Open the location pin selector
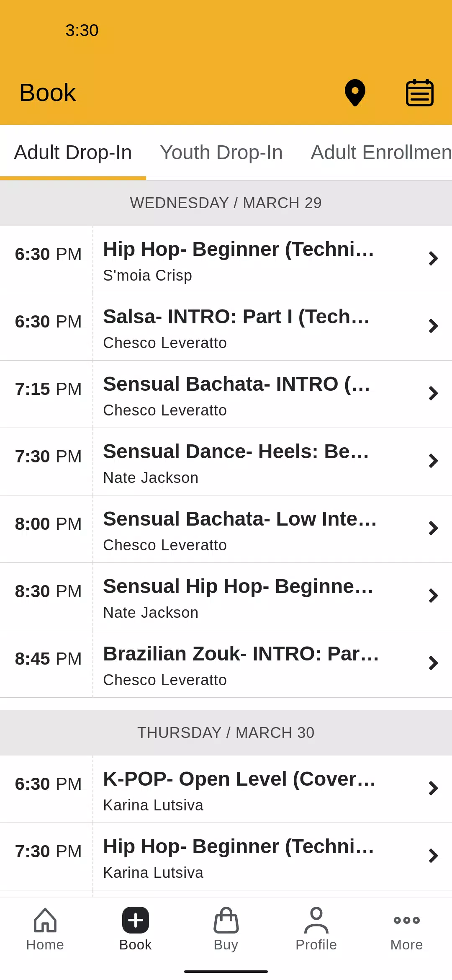 [355, 93]
